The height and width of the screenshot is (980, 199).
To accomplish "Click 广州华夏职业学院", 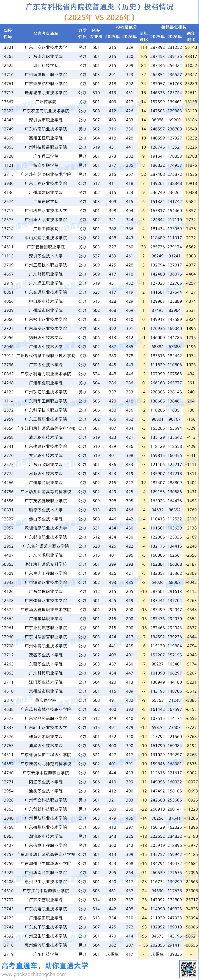I will coord(46,383).
